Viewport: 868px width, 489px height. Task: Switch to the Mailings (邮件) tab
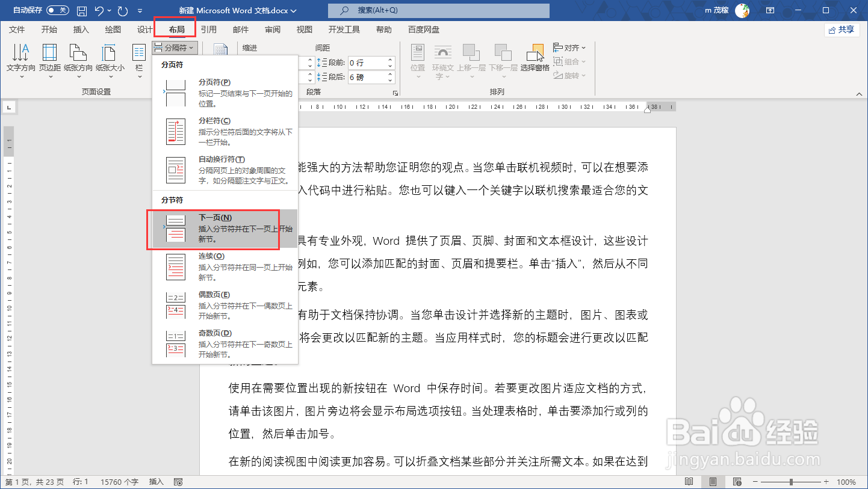[241, 29]
